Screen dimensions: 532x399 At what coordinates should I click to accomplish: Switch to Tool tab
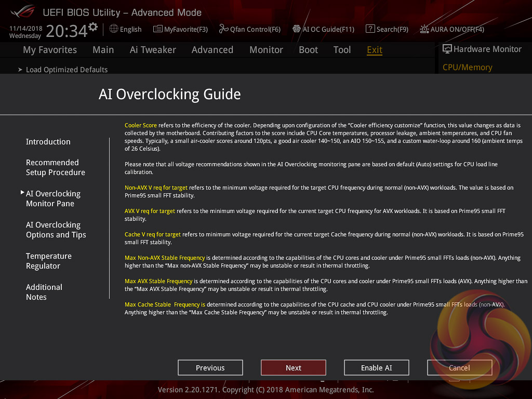click(x=342, y=50)
